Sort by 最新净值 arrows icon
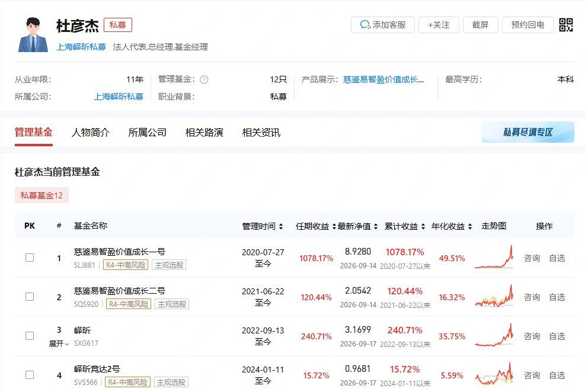The image size is (585, 392). [x=375, y=226]
